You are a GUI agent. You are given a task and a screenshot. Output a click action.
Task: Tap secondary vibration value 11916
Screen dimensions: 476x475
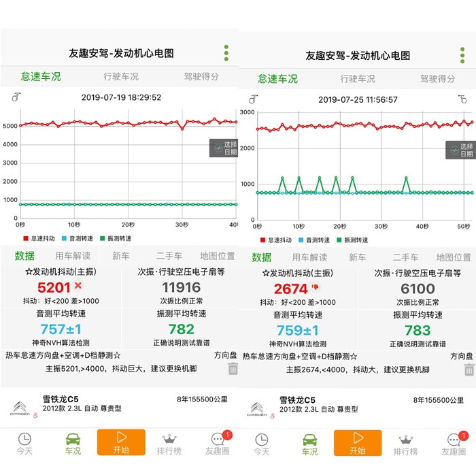click(x=182, y=287)
